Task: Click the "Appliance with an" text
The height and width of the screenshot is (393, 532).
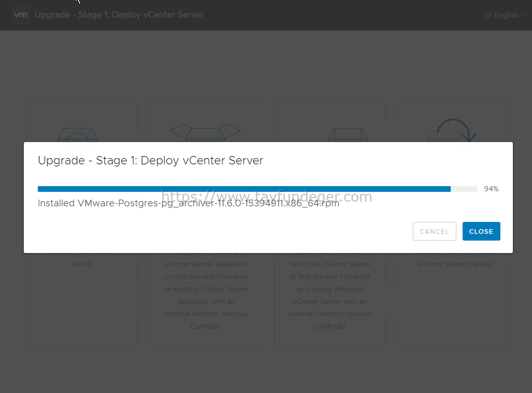Action: click(206, 302)
